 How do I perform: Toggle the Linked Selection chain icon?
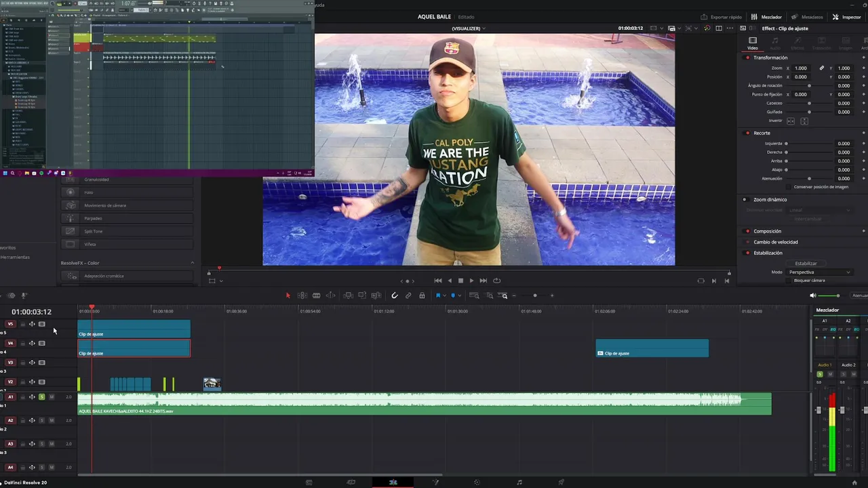coord(408,296)
